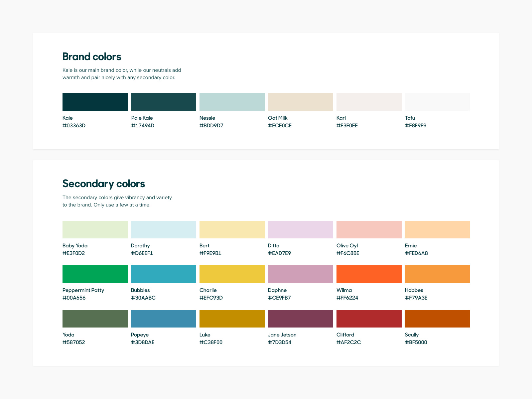Select the #FF6224 hex text
The height and width of the screenshot is (399, 532).
[347, 298]
